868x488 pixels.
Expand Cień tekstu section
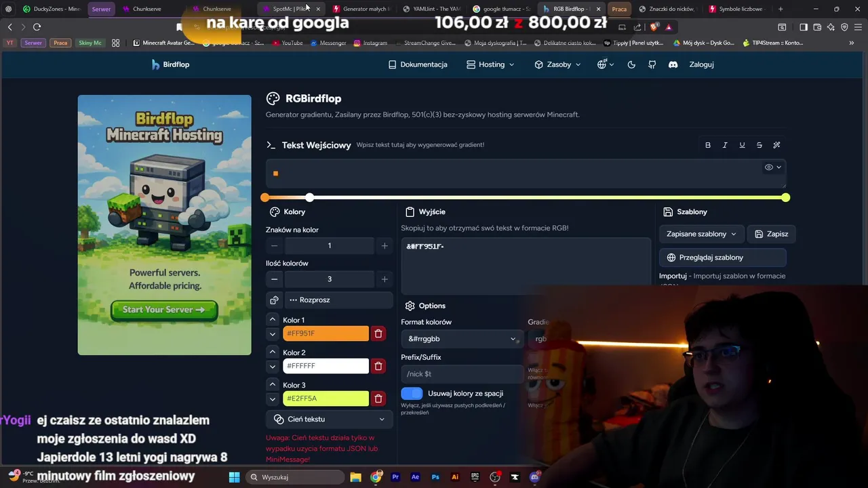(x=330, y=419)
